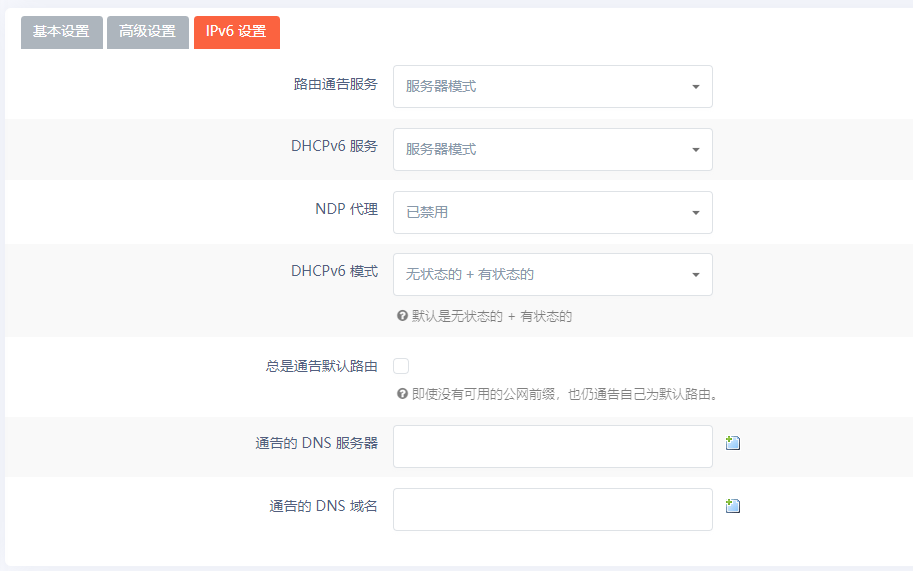Click into the 通告的 DNS 域名 text box
This screenshot has height=571, width=913.
tap(552, 509)
